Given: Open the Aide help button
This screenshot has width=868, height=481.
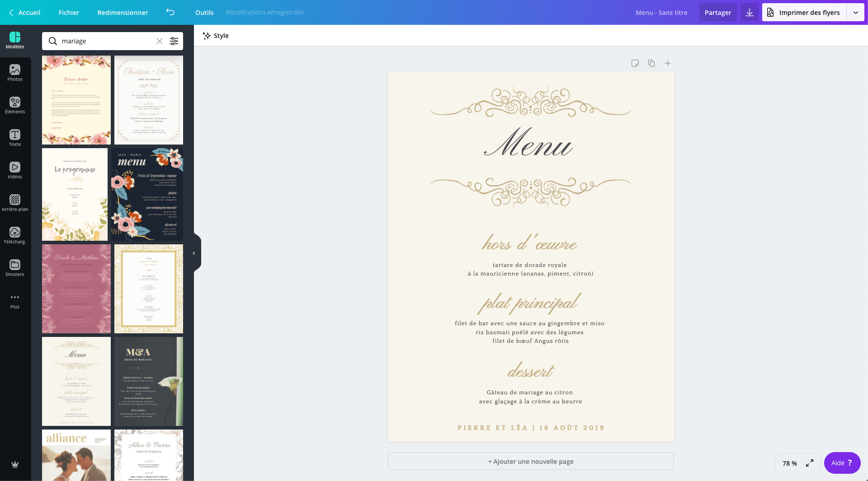Looking at the screenshot, I should [842, 463].
